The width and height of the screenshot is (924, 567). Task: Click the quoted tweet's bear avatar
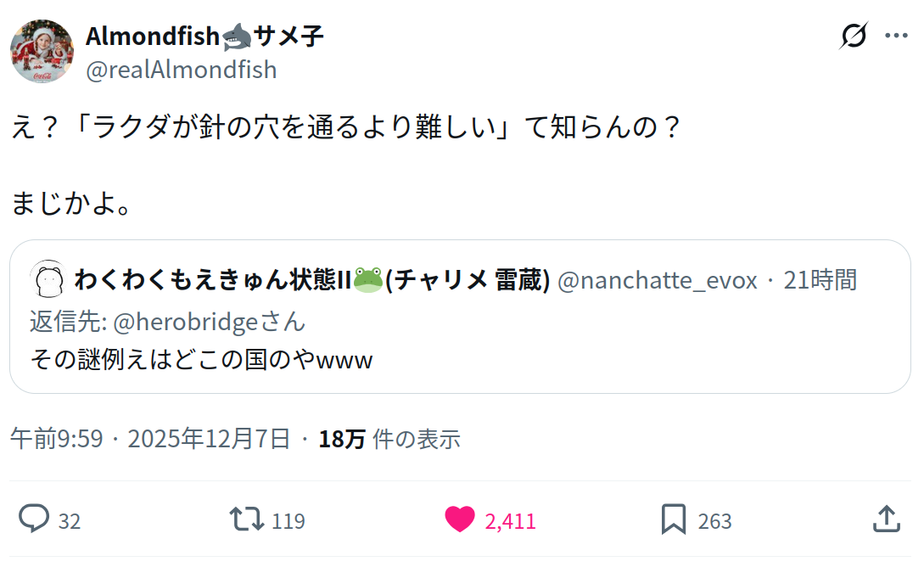[48, 279]
